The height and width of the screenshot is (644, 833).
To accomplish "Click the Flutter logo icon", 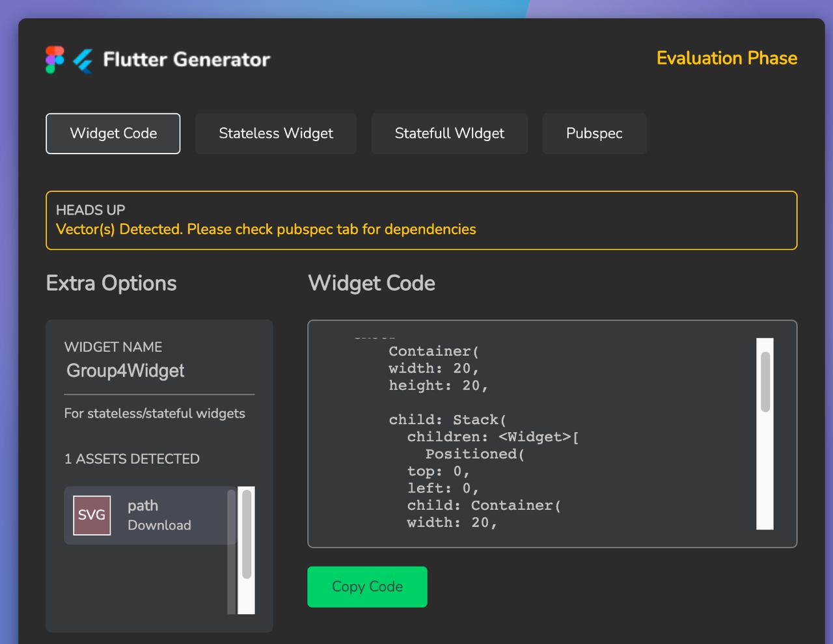I will point(83,60).
